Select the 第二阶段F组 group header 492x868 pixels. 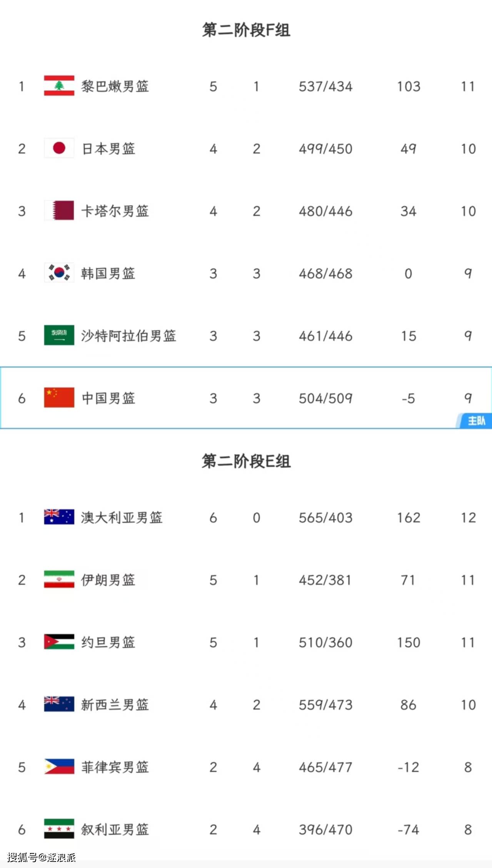coord(246,30)
